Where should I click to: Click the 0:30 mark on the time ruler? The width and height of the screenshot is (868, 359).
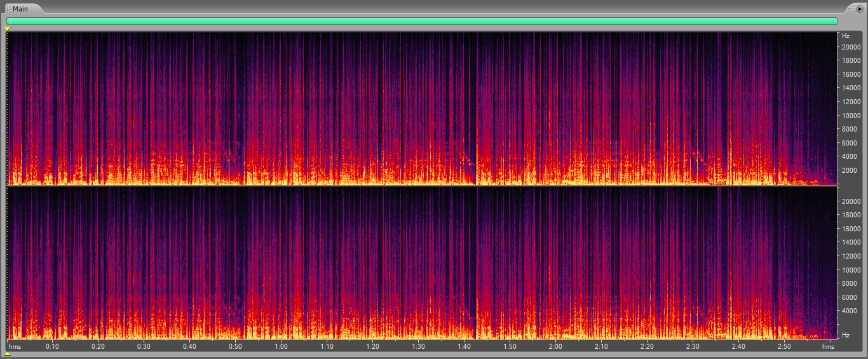click(144, 346)
